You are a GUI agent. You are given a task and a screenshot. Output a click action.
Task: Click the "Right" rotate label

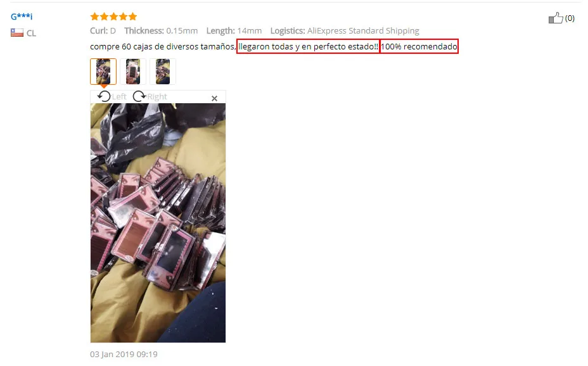click(x=157, y=97)
